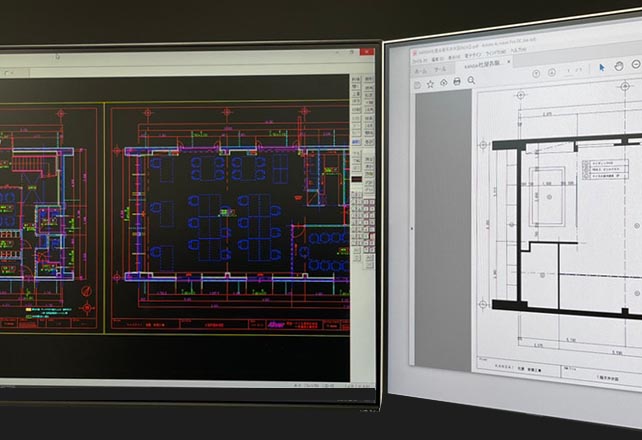Click the printer icon in the PDF viewer
642x440 pixels.
[x=457, y=84]
